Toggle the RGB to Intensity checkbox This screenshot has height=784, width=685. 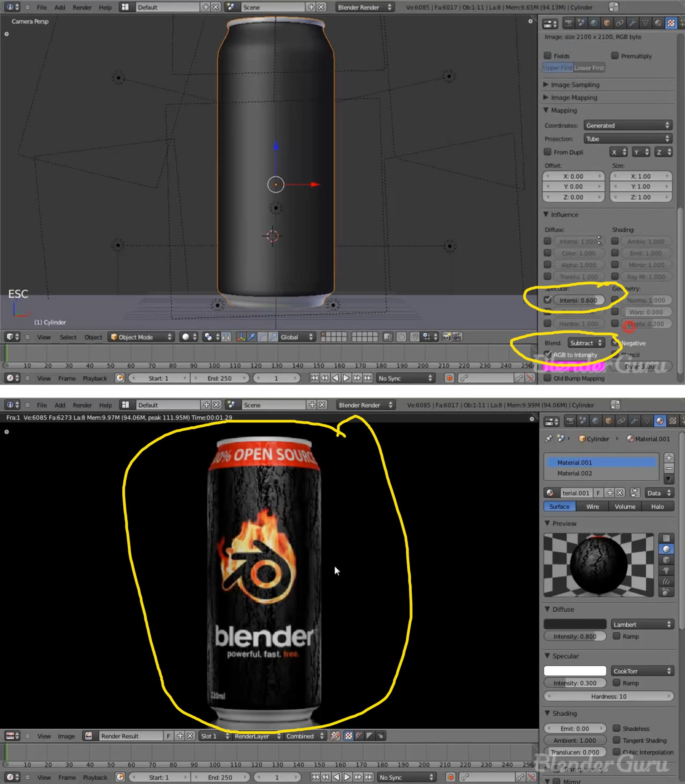(548, 355)
